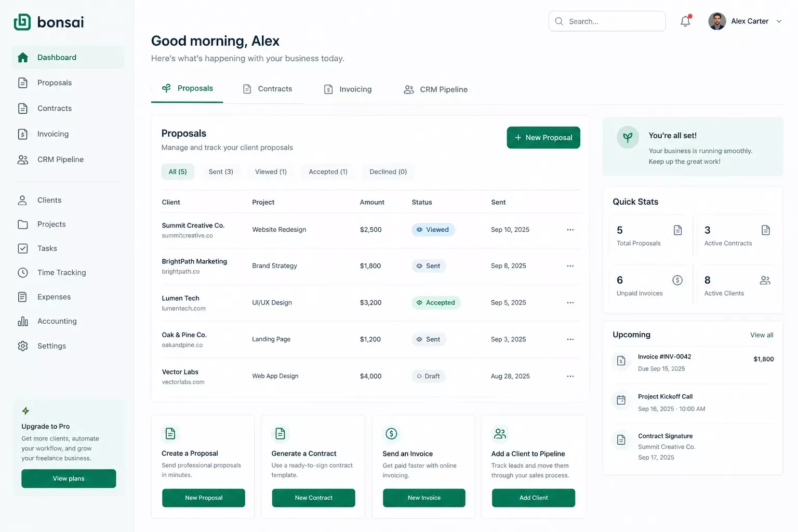Click the green New Proposal button with plus
This screenshot has height=532, width=798.
click(x=543, y=138)
